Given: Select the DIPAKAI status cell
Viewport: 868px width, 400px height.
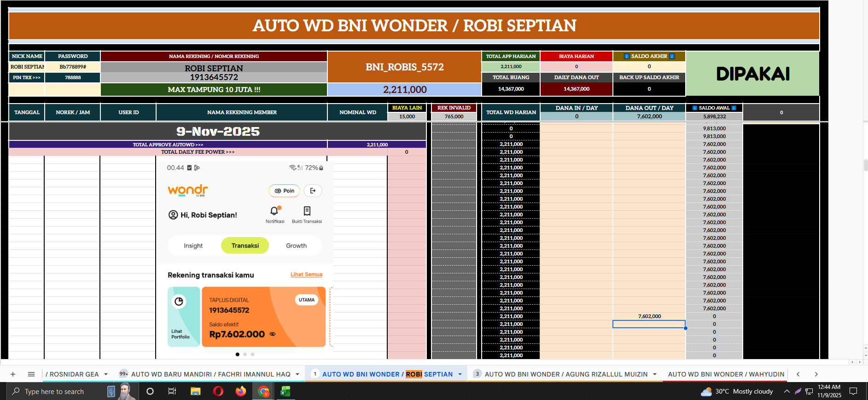Looking at the screenshot, I should 752,74.
